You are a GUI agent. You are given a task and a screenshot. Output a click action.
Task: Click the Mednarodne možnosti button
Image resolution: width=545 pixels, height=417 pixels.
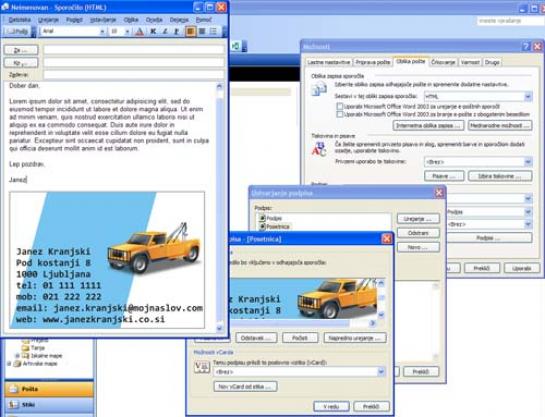pyautogui.click(x=500, y=125)
